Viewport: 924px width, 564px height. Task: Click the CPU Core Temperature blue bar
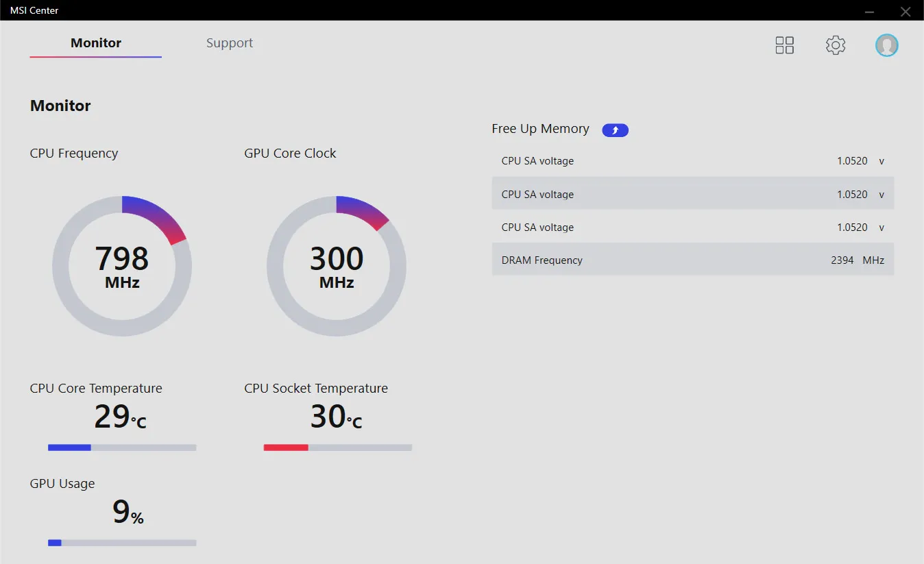click(70, 447)
